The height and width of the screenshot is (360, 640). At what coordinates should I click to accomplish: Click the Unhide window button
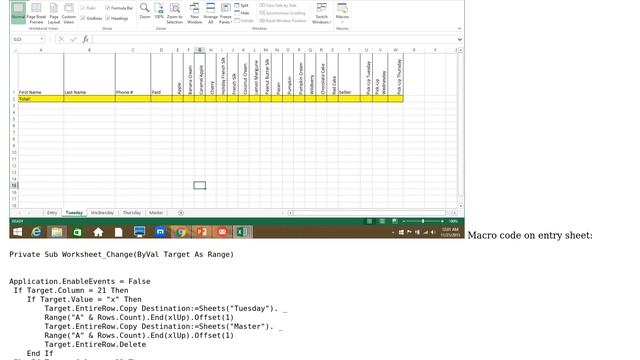244,20
